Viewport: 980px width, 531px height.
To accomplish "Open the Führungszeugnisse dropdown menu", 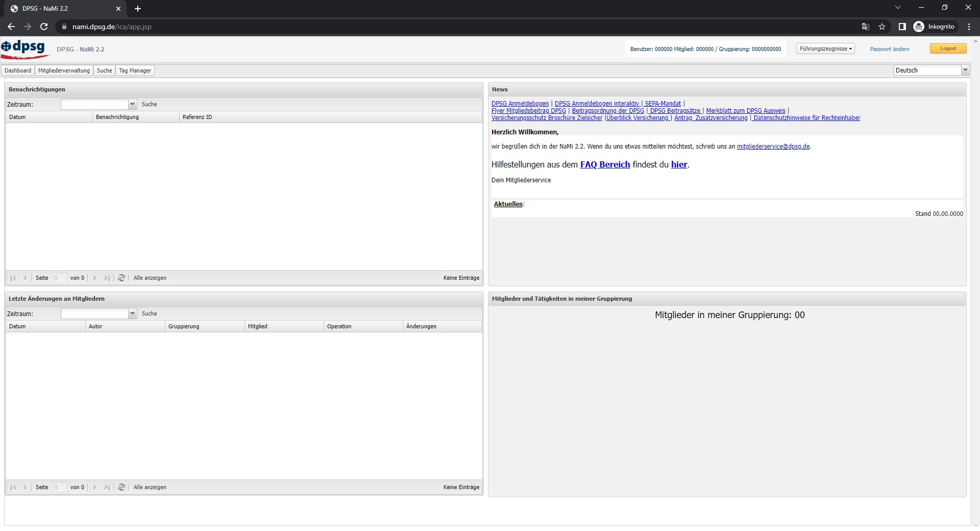I will pos(825,49).
